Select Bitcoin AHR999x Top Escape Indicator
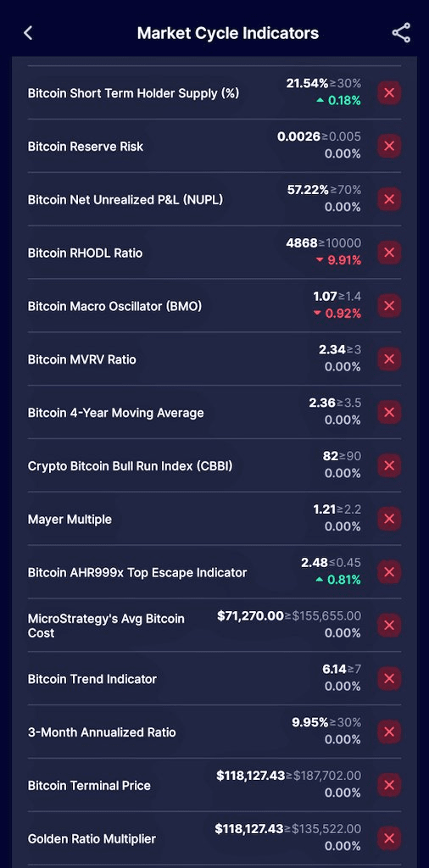Viewport: 429px width, 868px height. [x=214, y=572]
